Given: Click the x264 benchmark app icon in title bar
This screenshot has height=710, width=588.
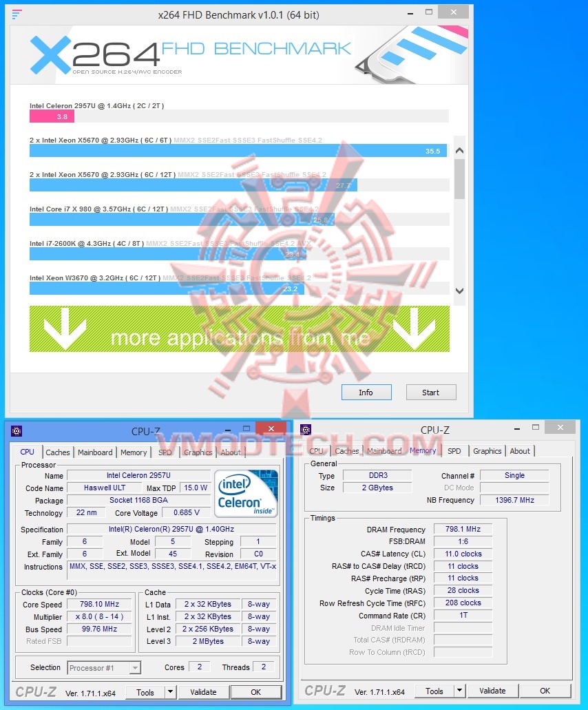Looking at the screenshot, I should (17, 15).
